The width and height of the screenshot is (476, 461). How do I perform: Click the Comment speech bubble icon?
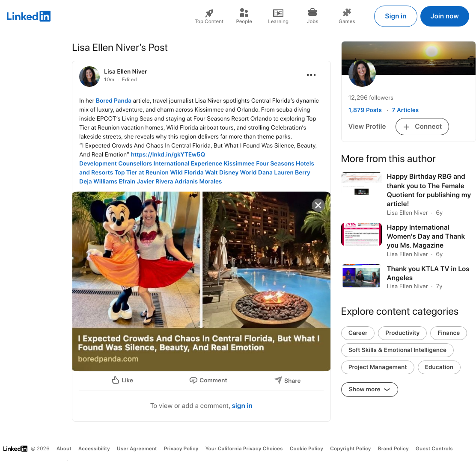(193, 380)
